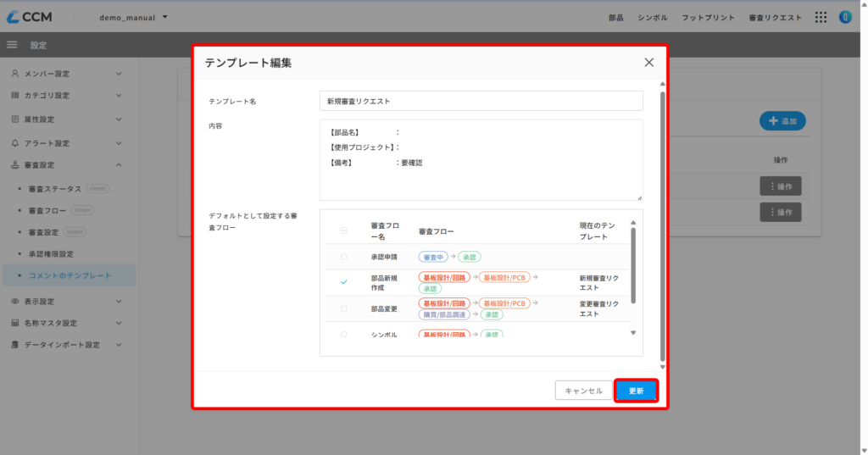Viewport: 868px width, 455px height.
Task: Open シンボル in top navigation
Action: pyautogui.click(x=653, y=18)
